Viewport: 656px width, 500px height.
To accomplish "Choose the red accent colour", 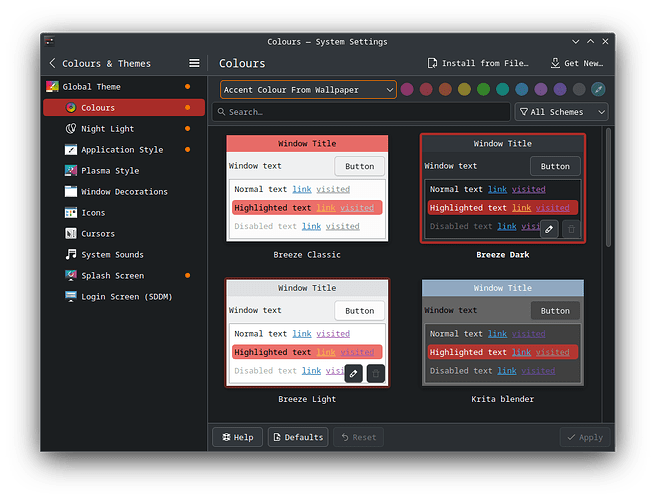I will 426,89.
